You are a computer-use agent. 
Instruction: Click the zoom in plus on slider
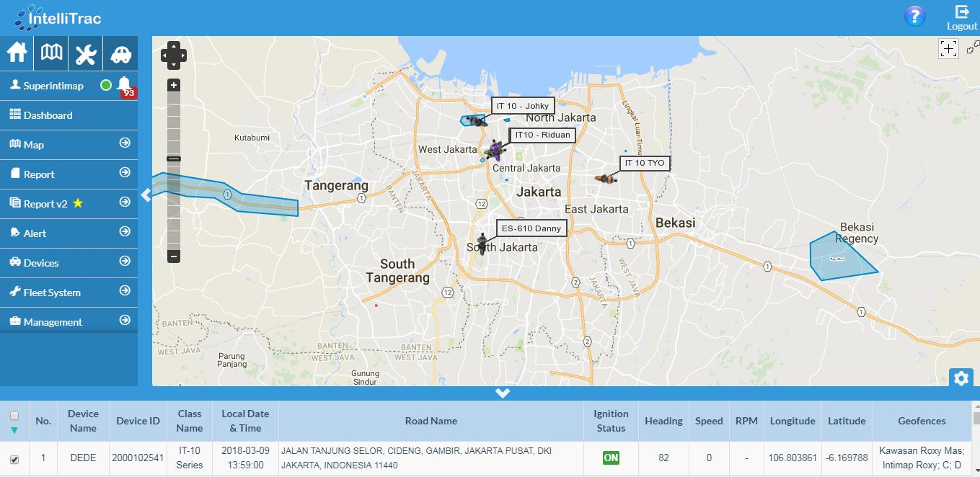tap(173, 85)
